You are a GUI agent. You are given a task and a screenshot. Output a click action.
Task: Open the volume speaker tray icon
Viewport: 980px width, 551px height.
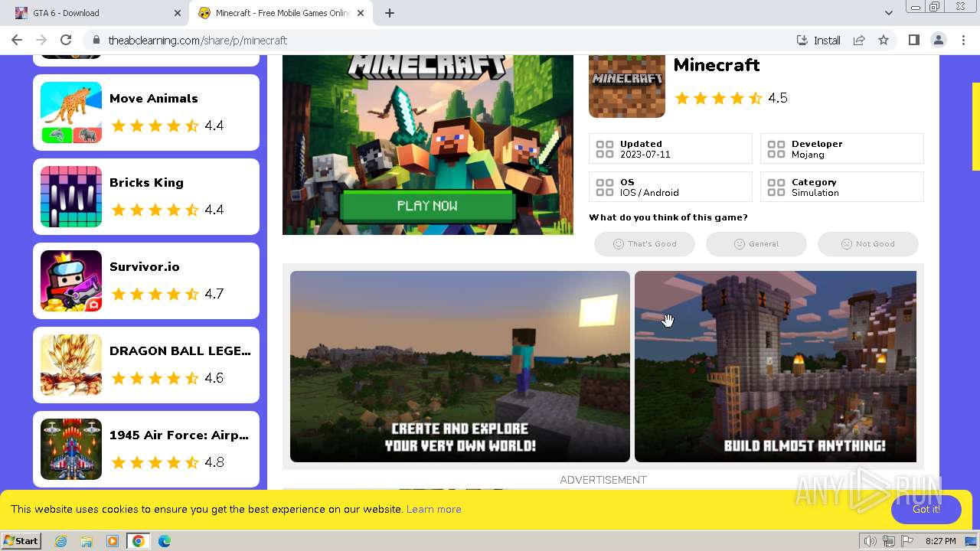click(871, 541)
